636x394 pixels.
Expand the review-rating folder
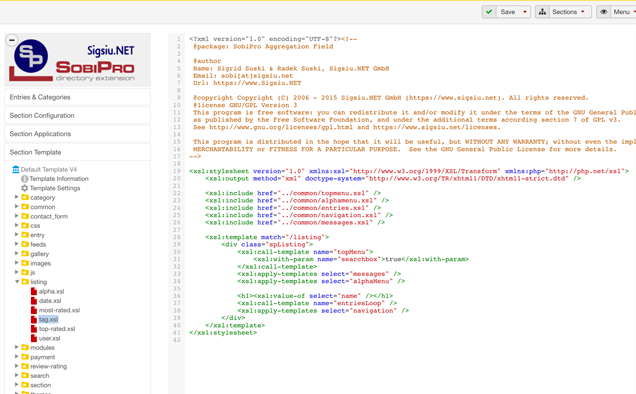pos(17,366)
